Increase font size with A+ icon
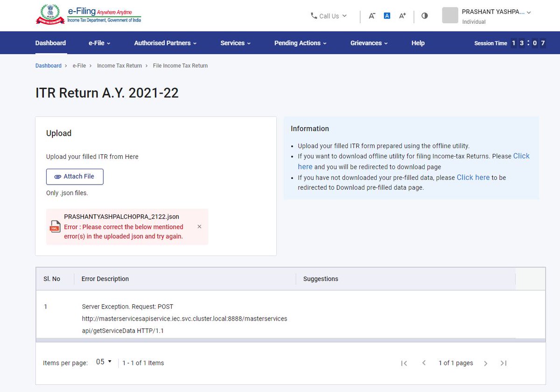This screenshot has height=392, width=560. 402,16
